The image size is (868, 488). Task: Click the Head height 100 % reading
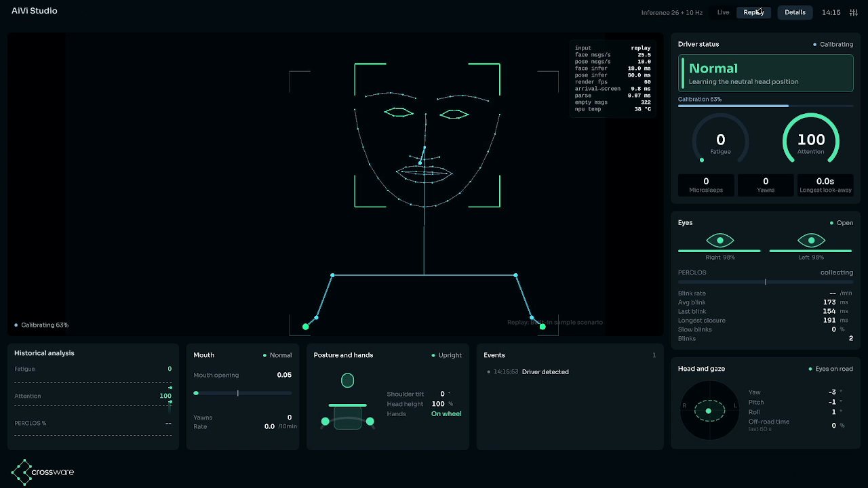(420, 404)
